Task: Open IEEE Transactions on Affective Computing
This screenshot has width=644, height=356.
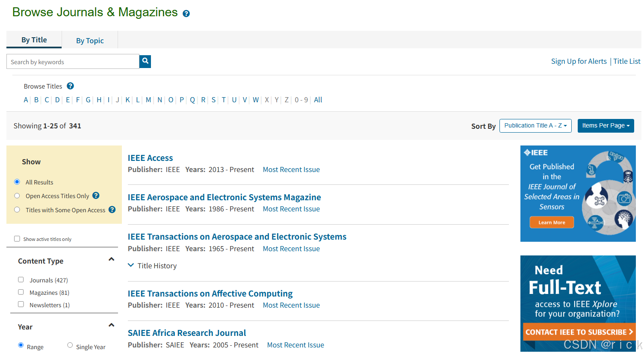Action: click(x=210, y=294)
